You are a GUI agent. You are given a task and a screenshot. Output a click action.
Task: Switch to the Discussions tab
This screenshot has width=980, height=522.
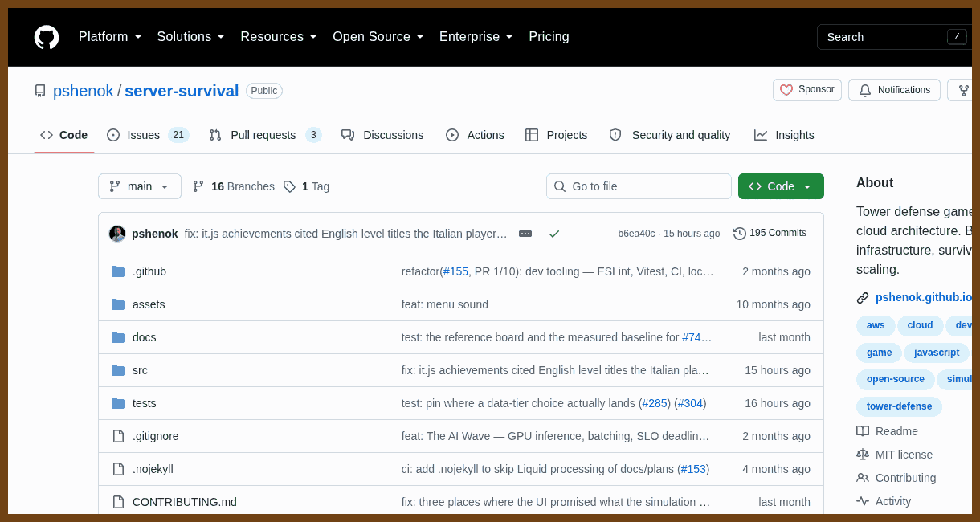(382, 135)
